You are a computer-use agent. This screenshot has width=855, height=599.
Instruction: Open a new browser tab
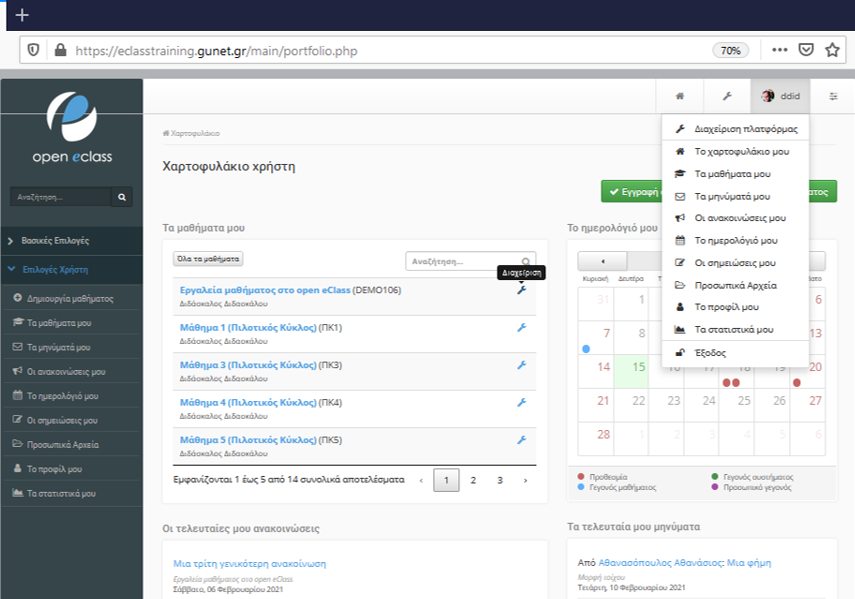point(22,15)
